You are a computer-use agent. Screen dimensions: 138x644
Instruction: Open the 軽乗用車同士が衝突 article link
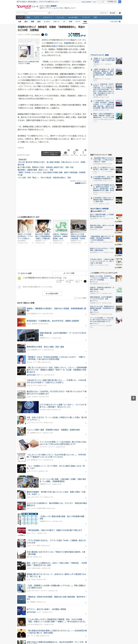click(45, 347)
